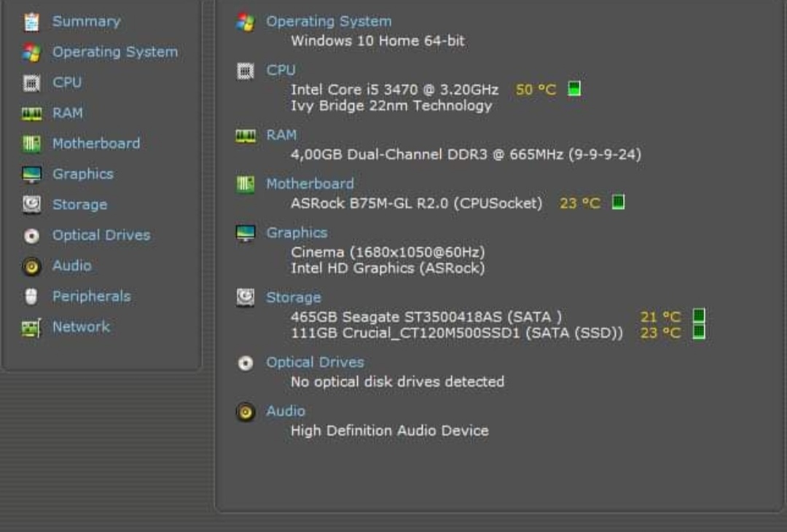
Task: Click the Storage heading in summary panel
Action: (293, 297)
